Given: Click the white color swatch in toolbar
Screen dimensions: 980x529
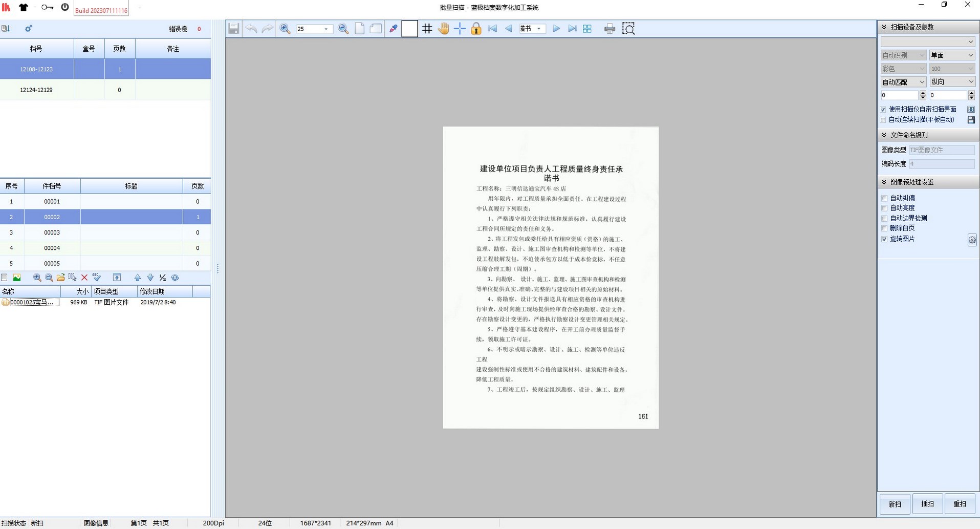Looking at the screenshot, I should coord(409,29).
